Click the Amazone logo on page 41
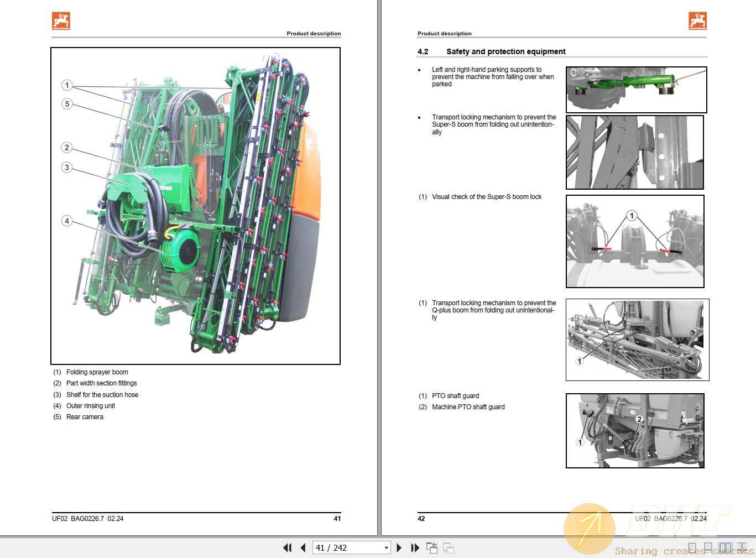The width and height of the screenshot is (756, 558). (61, 21)
